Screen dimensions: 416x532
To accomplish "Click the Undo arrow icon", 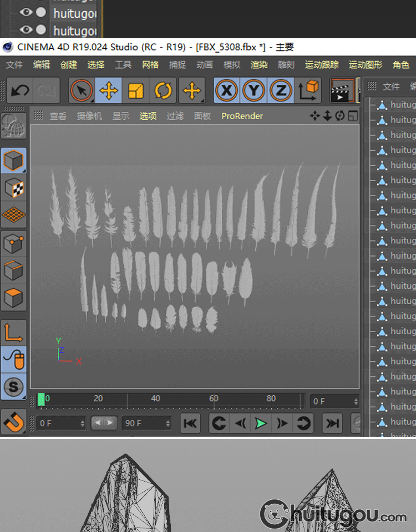I will pos(21,90).
